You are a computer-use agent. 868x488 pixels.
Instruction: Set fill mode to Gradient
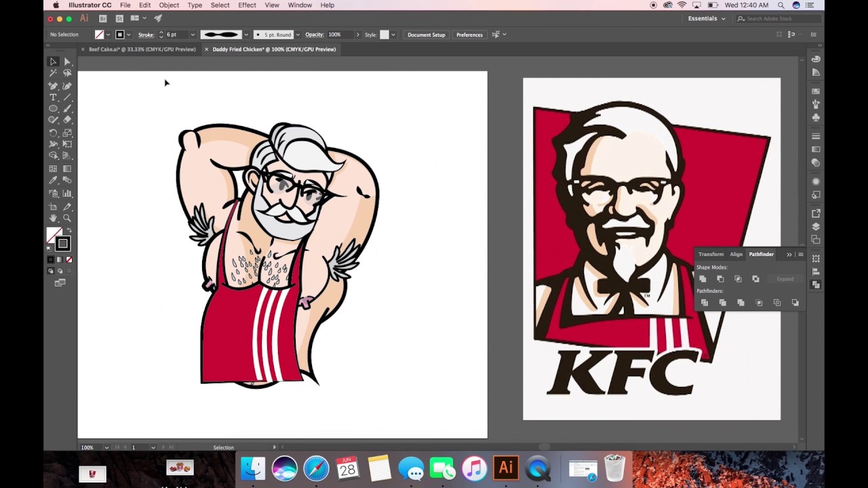coord(60,260)
